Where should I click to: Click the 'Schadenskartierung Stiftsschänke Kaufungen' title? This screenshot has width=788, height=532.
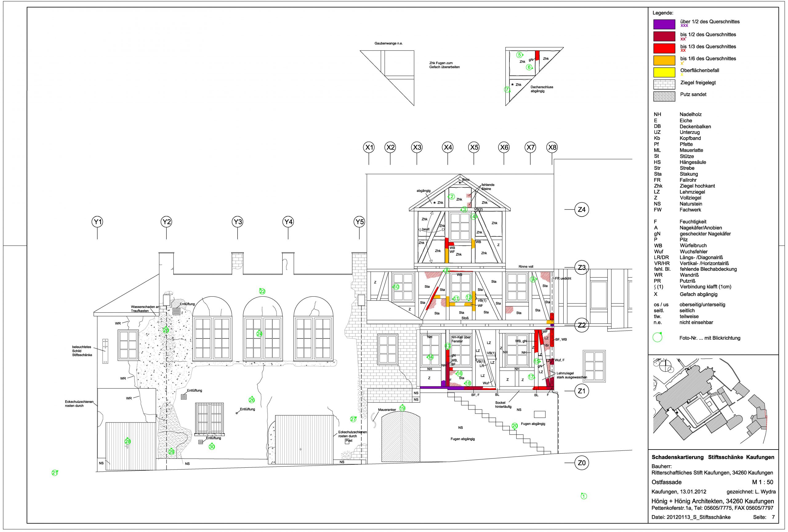coord(713,457)
